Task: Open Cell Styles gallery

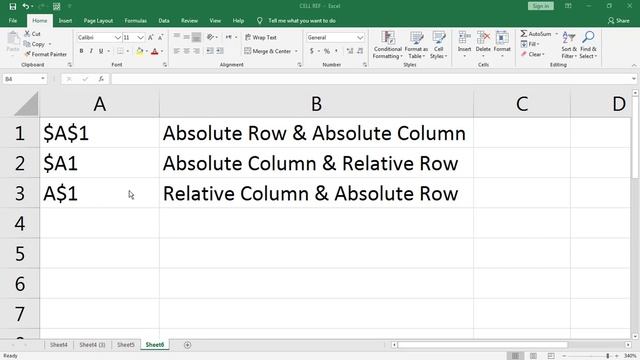Action: (x=438, y=45)
